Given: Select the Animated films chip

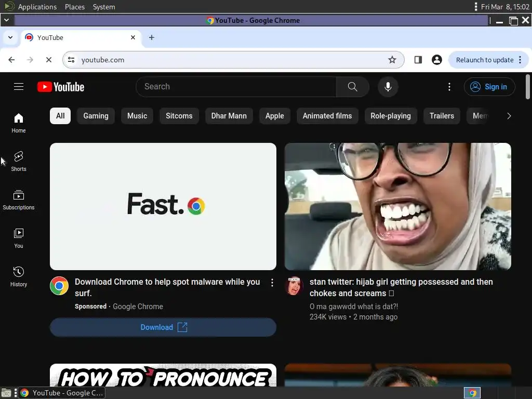Looking at the screenshot, I should coord(327,116).
